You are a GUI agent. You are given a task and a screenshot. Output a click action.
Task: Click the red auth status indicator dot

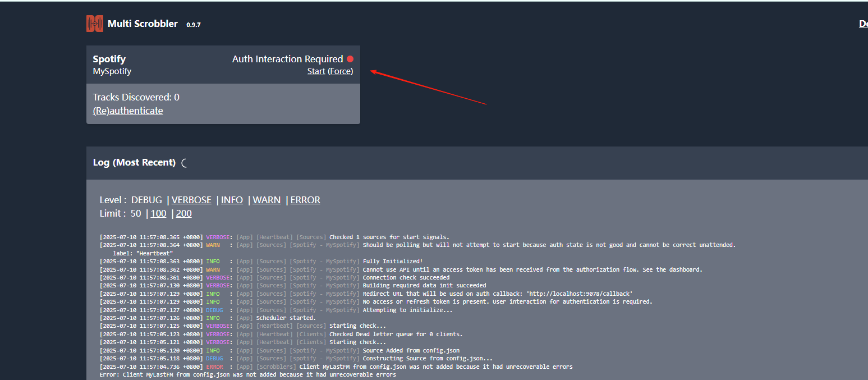350,59
